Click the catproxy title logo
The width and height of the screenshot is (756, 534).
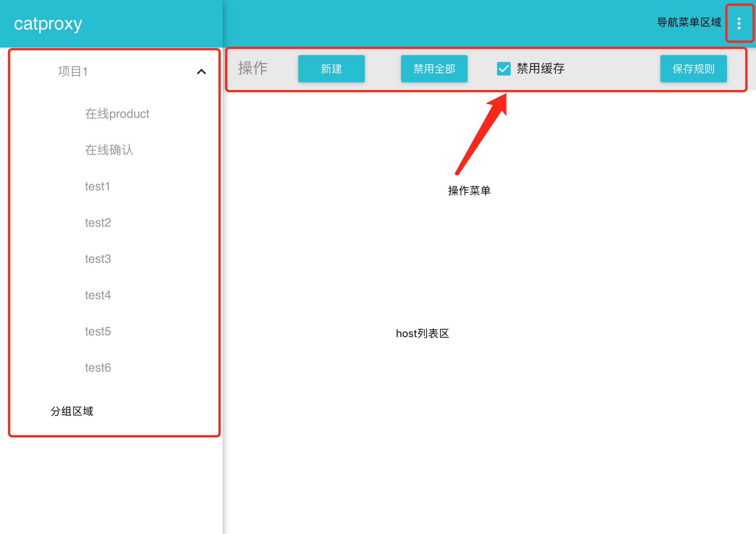tap(48, 23)
